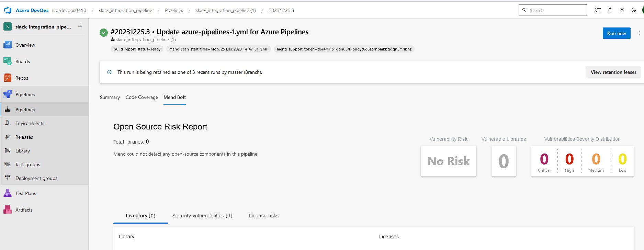The height and width of the screenshot is (250, 644).
Task: Select the Inventory (0) tab
Action: pyautogui.click(x=140, y=216)
